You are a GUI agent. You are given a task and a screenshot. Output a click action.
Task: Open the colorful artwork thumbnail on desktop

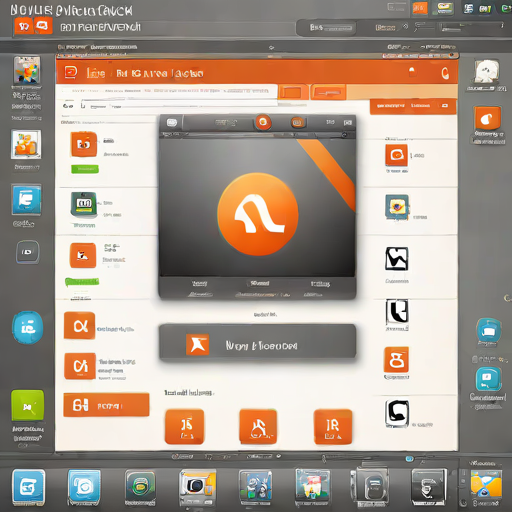(27, 70)
